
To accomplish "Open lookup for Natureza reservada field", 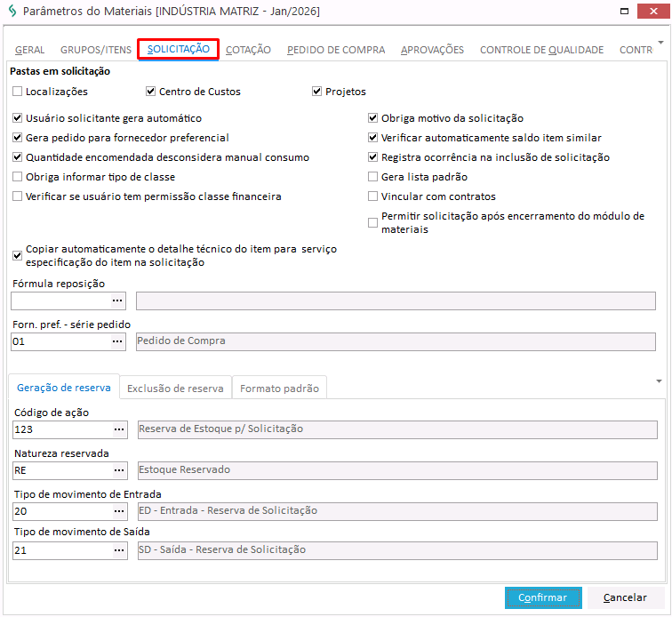I will click(x=119, y=470).
